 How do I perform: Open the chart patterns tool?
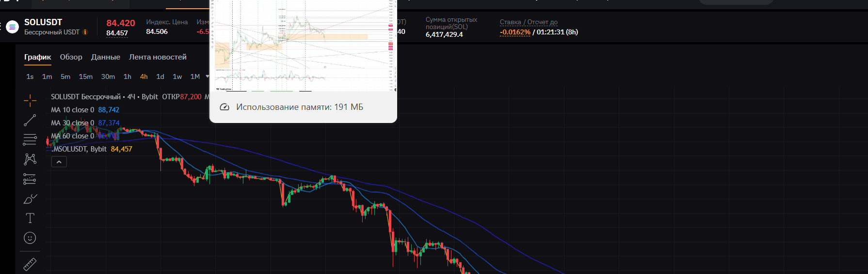[x=30, y=159]
